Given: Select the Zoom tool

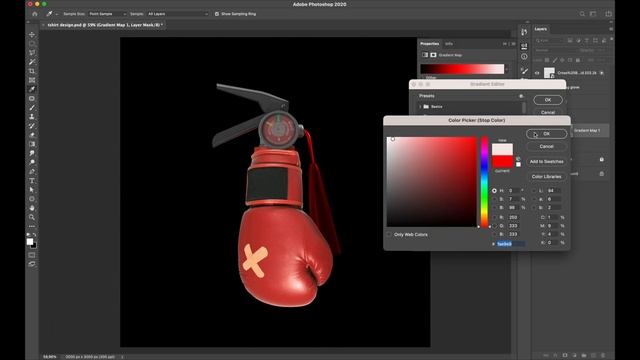Looking at the screenshot, I should point(32,217).
